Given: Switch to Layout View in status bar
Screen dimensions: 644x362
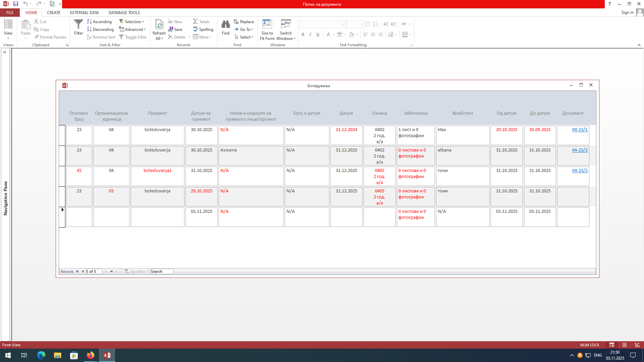Looking at the screenshot, I should point(625,345).
